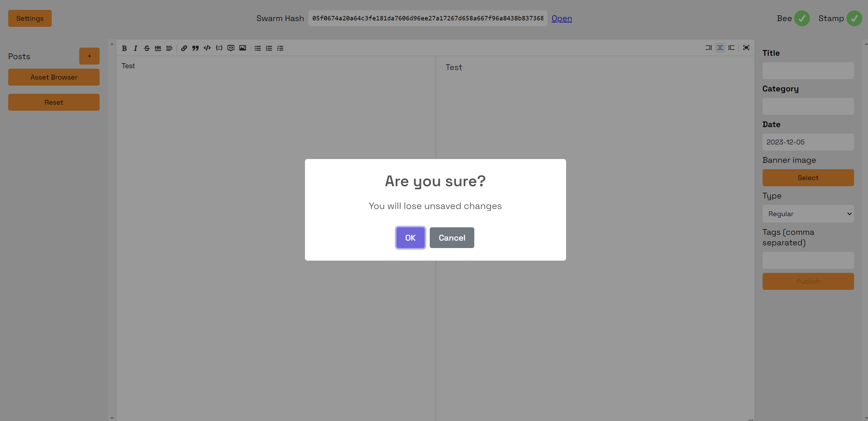The width and height of the screenshot is (868, 421).
Task: Click the Title input field
Action: 808,71
